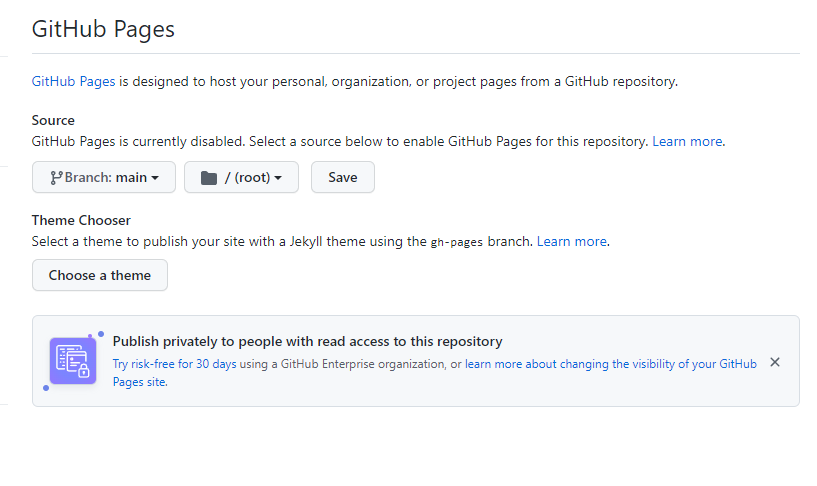The width and height of the screenshot is (817, 486).
Task: Click the Publish privately banner title
Action: pyautogui.click(x=307, y=341)
